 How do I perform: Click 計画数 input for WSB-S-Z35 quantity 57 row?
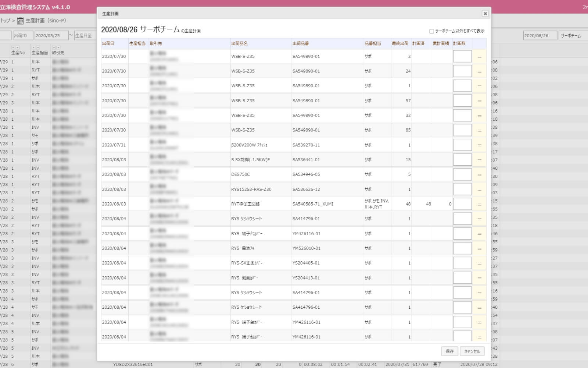[462, 100]
